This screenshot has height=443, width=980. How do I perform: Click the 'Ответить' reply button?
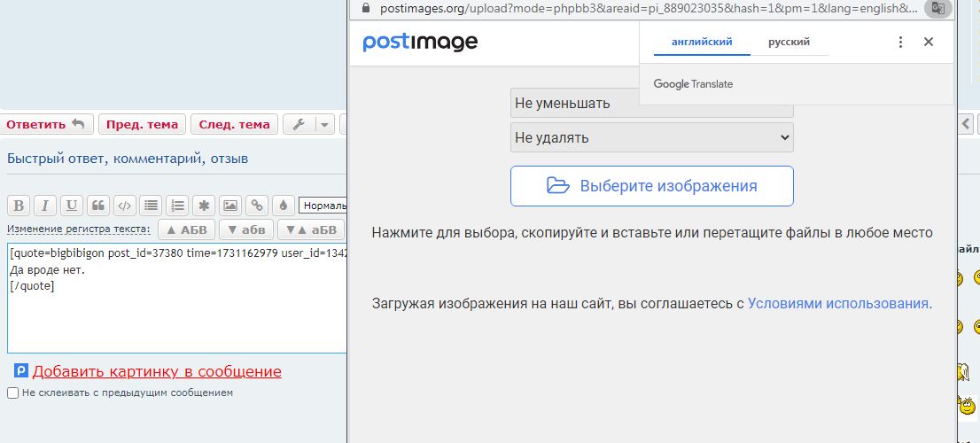46,124
